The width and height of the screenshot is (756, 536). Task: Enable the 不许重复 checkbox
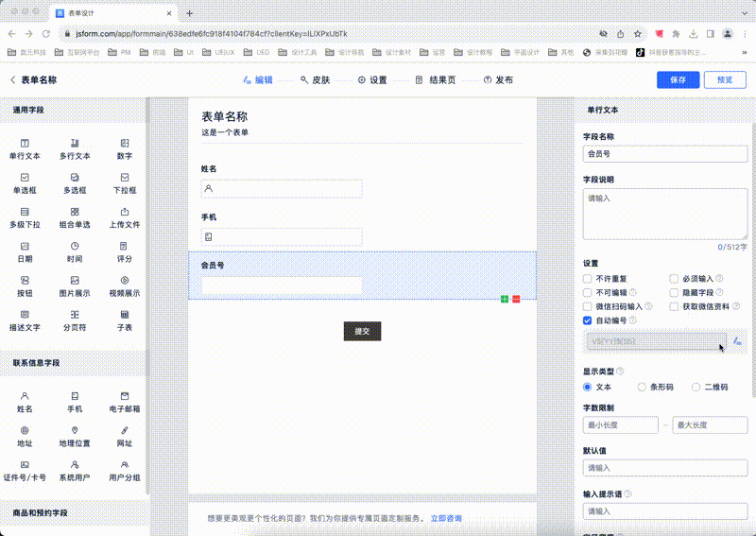[588, 280]
